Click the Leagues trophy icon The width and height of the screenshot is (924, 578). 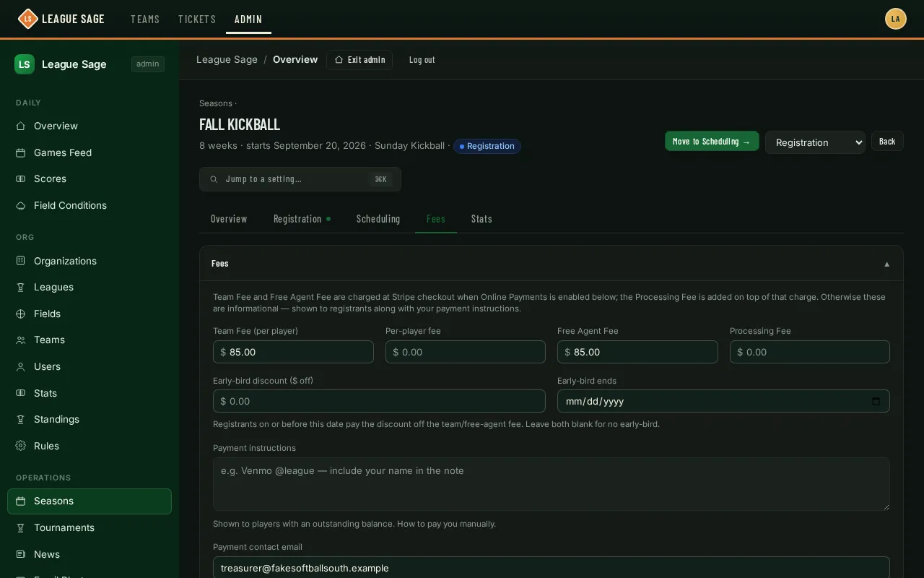pyautogui.click(x=21, y=287)
